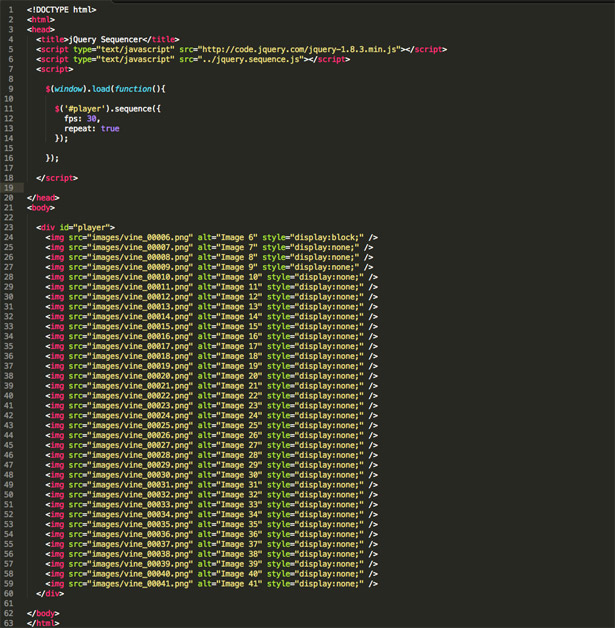The width and height of the screenshot is (615, 628).
Task: Click the 'true' value of repeat
Action: pyautogui.click(x=110, y=129)
